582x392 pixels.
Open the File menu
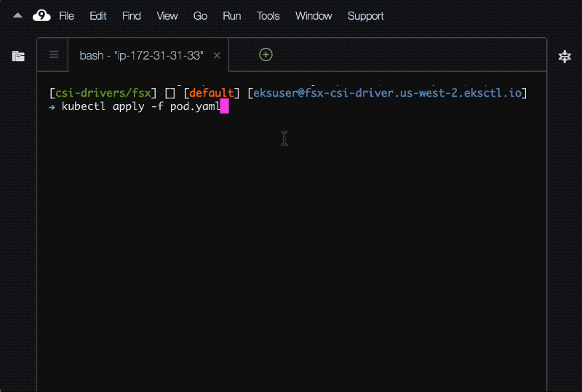(66, 16)
